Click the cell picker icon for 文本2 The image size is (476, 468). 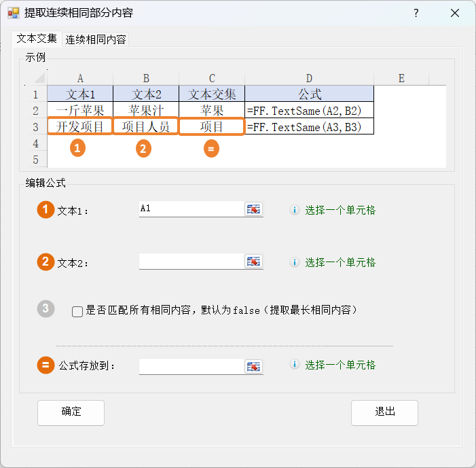(x=253, y=262)
